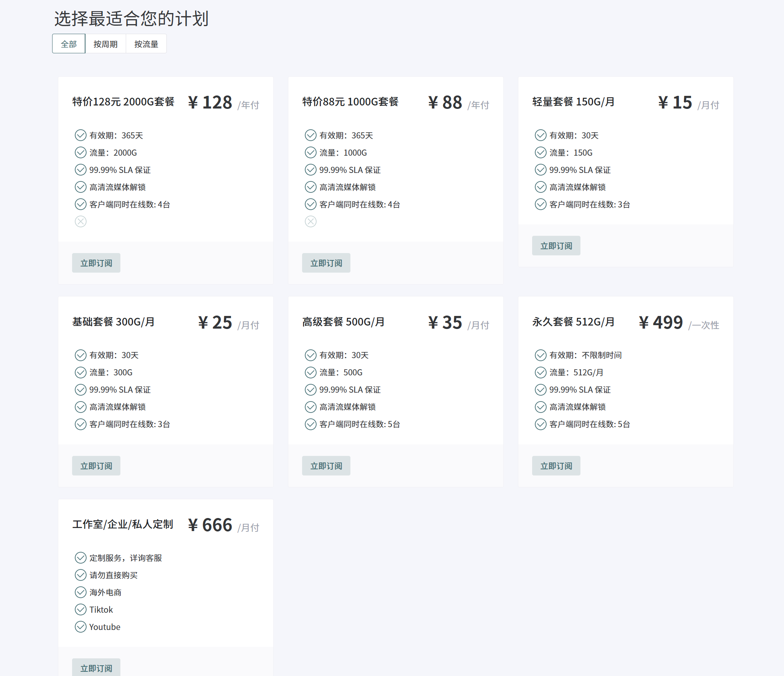Viewport: 784px width, 676px height.
Task: Click the cross icon in the 88元 plan
Action: pyautogui.click(x=311, y=222)
